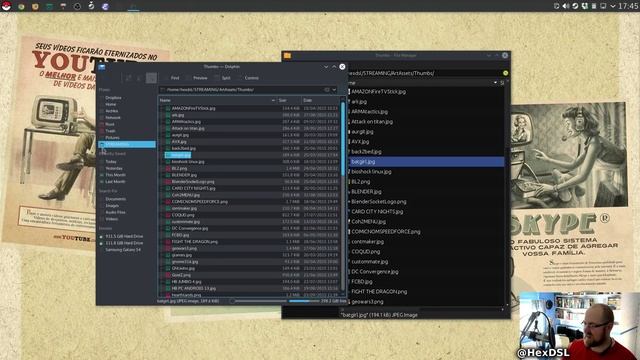Select BL2.png in Dolphin list
This screenshot has height=360, width=640.
click(179, 168)
